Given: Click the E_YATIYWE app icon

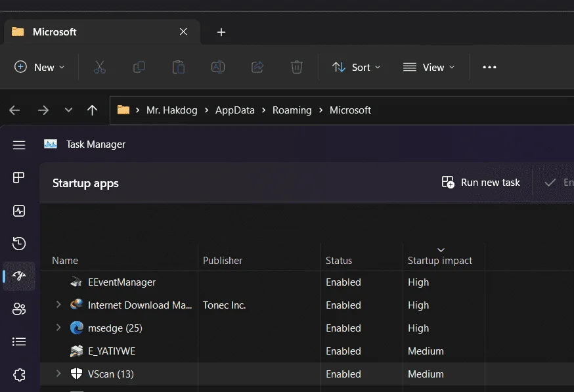Looking at the screenshot, I should tap(76, 351).
